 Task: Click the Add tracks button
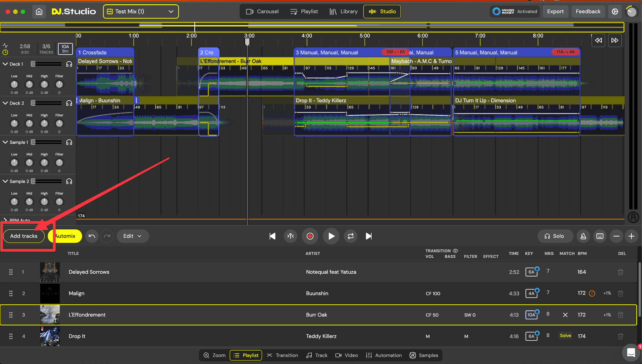[24, 236]
